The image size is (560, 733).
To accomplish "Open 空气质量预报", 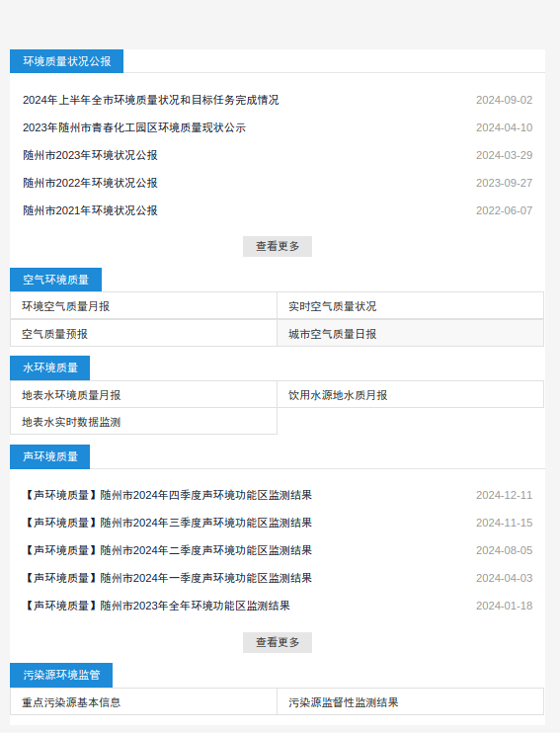I will 143,333.
